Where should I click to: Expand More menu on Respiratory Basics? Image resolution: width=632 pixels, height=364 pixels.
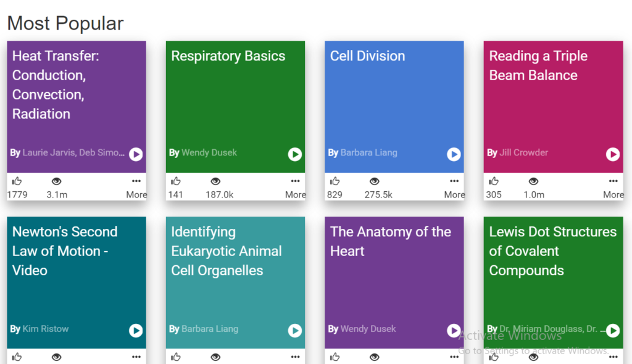(x=295, y=187)
